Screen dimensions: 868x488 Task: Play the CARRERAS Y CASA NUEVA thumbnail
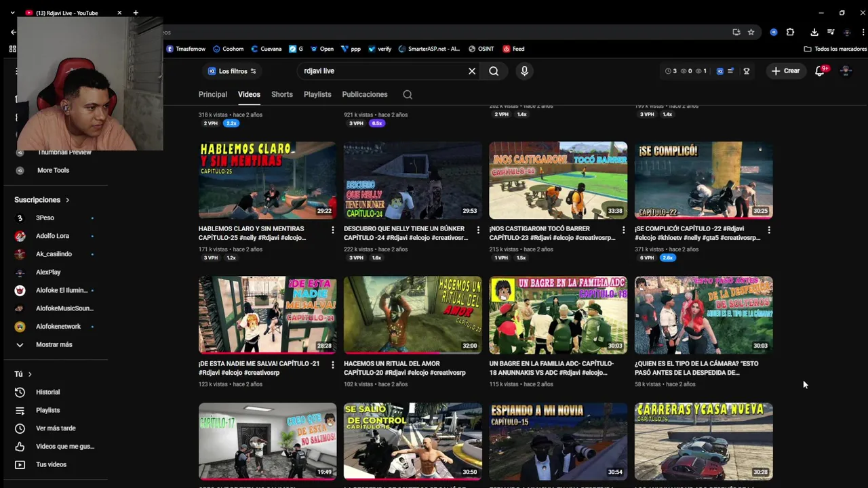coord(704,442)
